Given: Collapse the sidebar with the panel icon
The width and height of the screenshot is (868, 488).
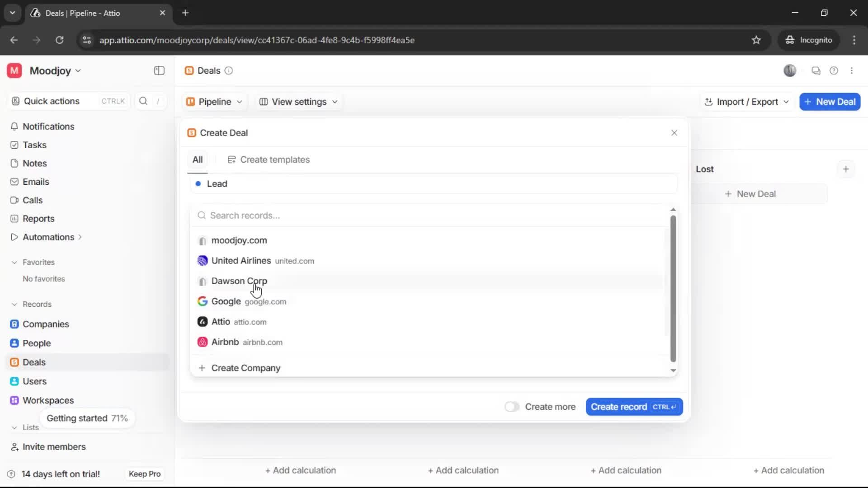Looking at the screenshot, I should click(x=159, y=70).
